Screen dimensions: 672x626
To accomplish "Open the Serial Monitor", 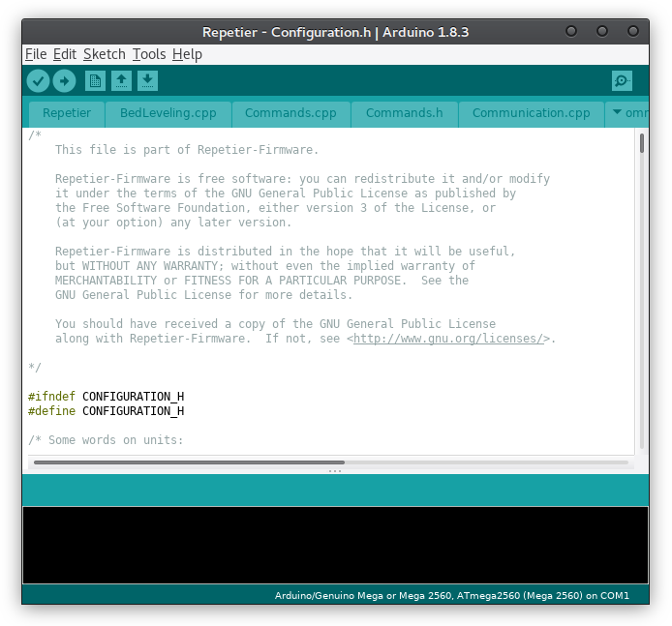I will point(622,81).
